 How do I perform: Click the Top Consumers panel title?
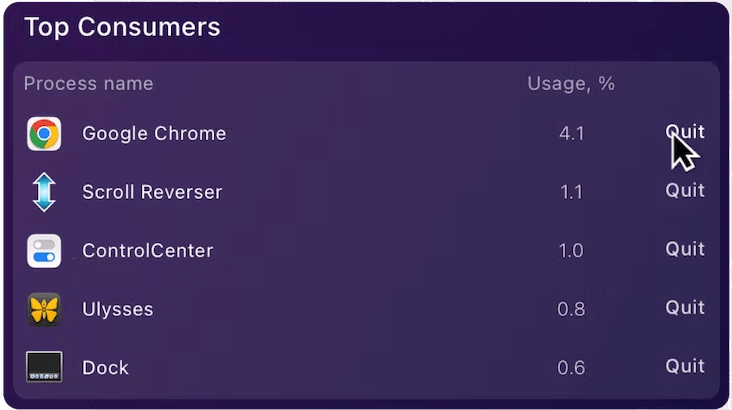[x=122, y=27]
